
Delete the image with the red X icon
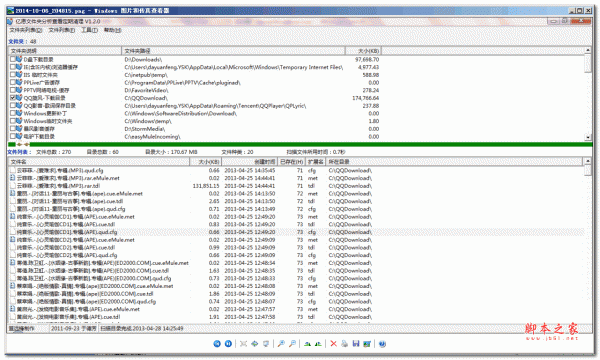333,344
